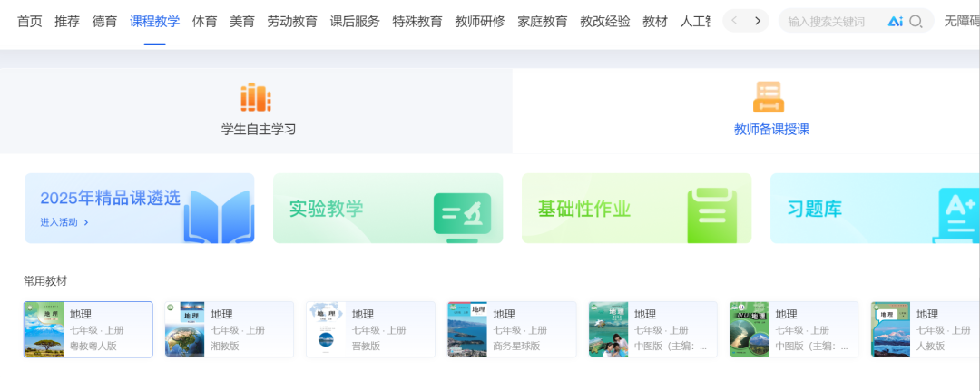Go to the 特殊教育 section

[x=416, y=21]
